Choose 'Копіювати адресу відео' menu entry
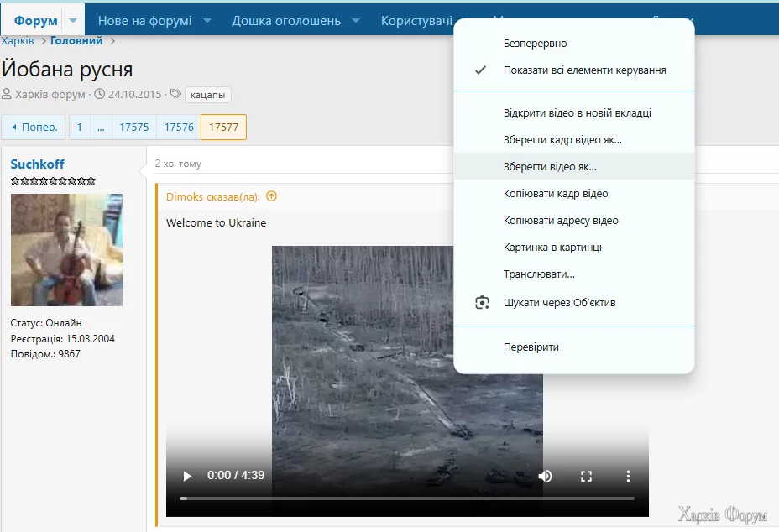The image size is (779, 532). point(561,221)
